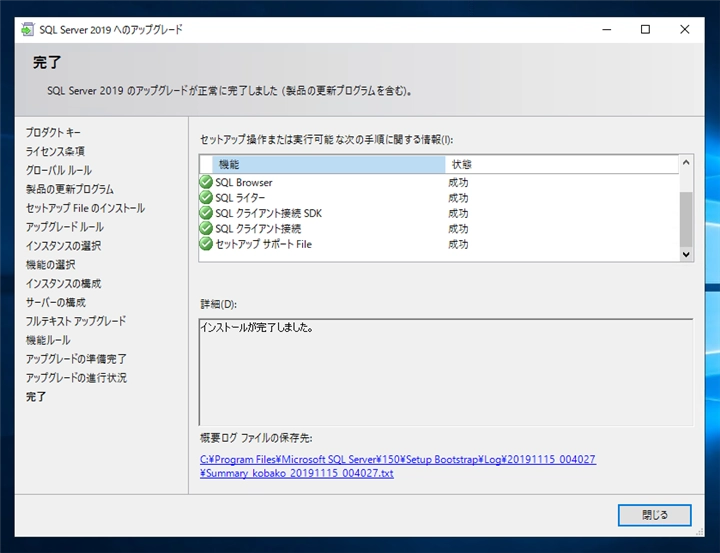Click the プロダクト キー step in the sidebar
The image size is (720, 553).
pos(53,132)
